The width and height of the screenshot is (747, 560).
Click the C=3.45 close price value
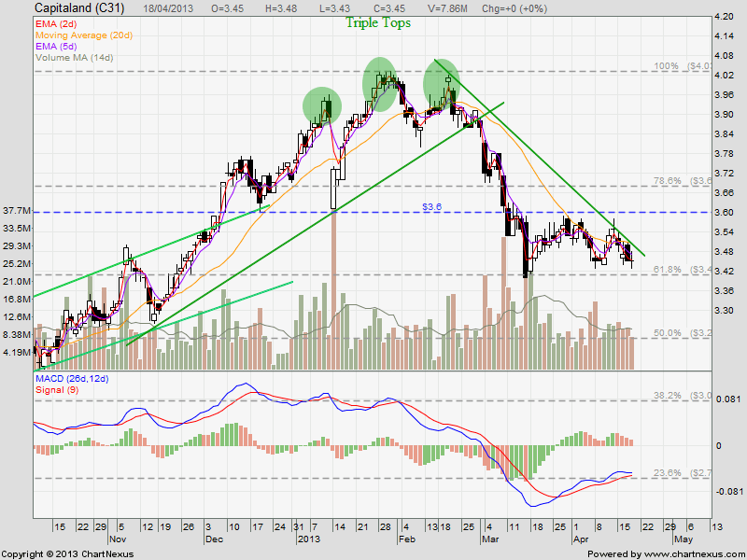pyautogui.click(x=388, y=8)
